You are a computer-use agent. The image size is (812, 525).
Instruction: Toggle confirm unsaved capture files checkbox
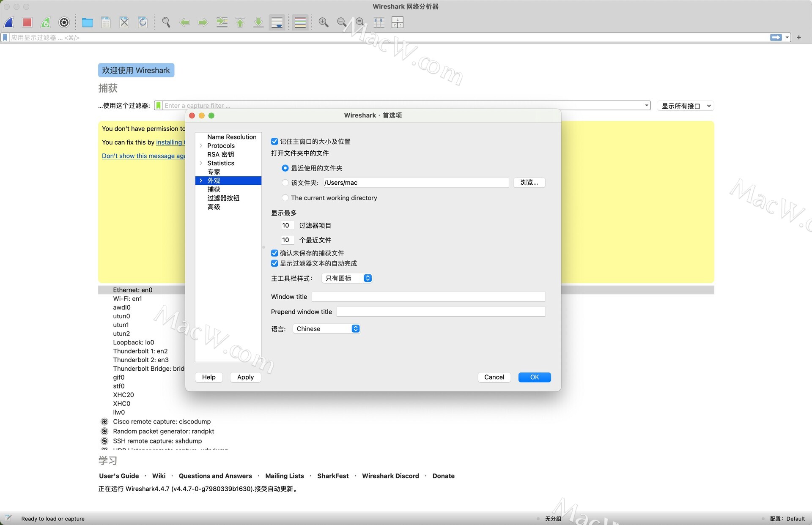click(x=274, y=253)
